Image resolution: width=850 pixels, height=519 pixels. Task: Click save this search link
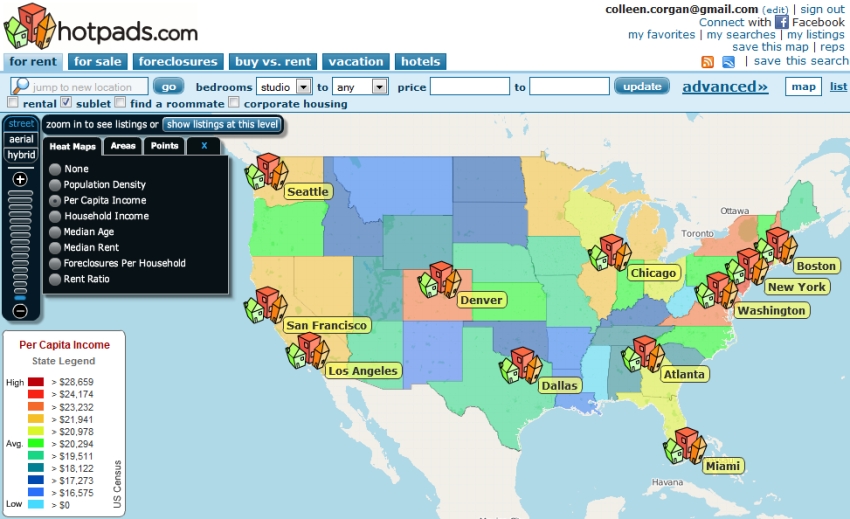coord(801,61)
